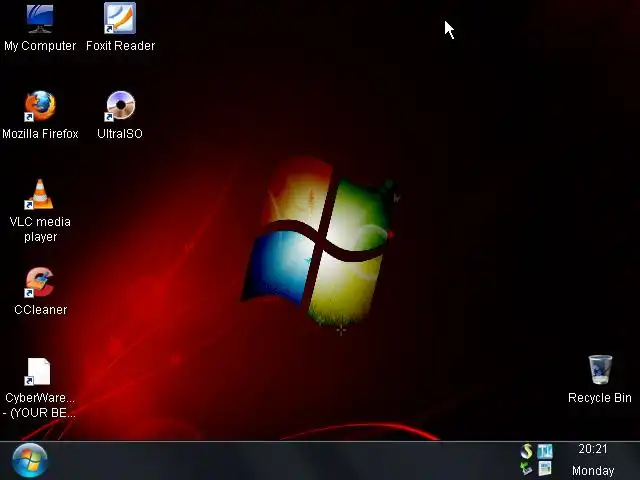Image resolution: width=640 pixels, height=480 pixels.
Task: Click the 20:21 taskbar clock
Action: 593,449
